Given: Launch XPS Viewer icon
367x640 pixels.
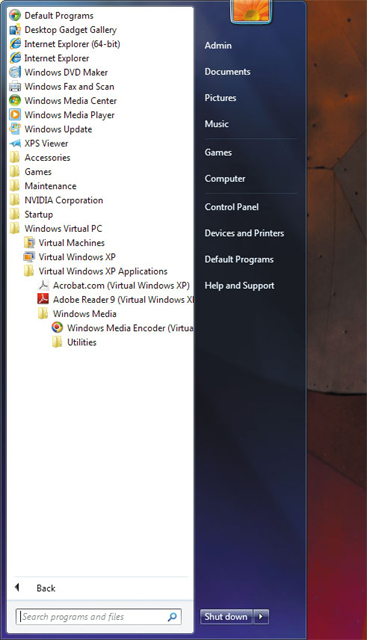Looking at the screenshot, I should pyautogui.click(x=15, y=143).
